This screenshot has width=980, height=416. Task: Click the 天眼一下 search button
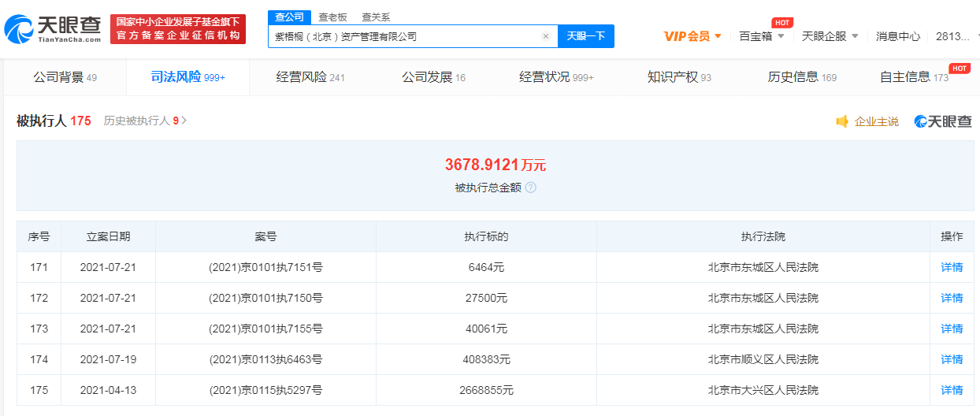(585, 36)
